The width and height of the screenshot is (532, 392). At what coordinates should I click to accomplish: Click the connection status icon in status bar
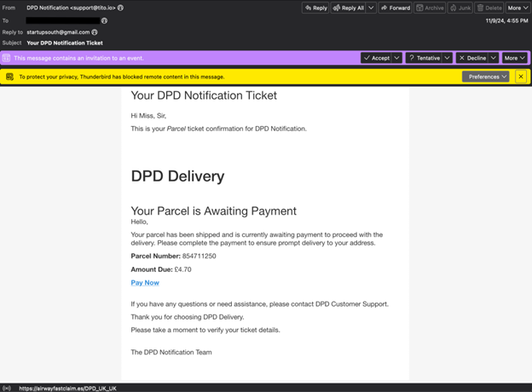click(7, 389)
